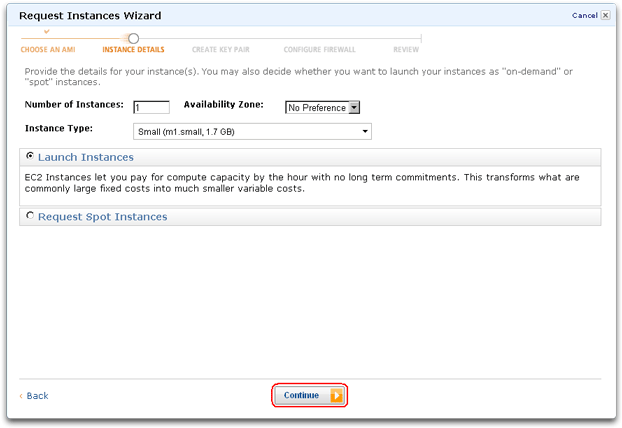Open the Instance Type dropdown

[252, 131]
